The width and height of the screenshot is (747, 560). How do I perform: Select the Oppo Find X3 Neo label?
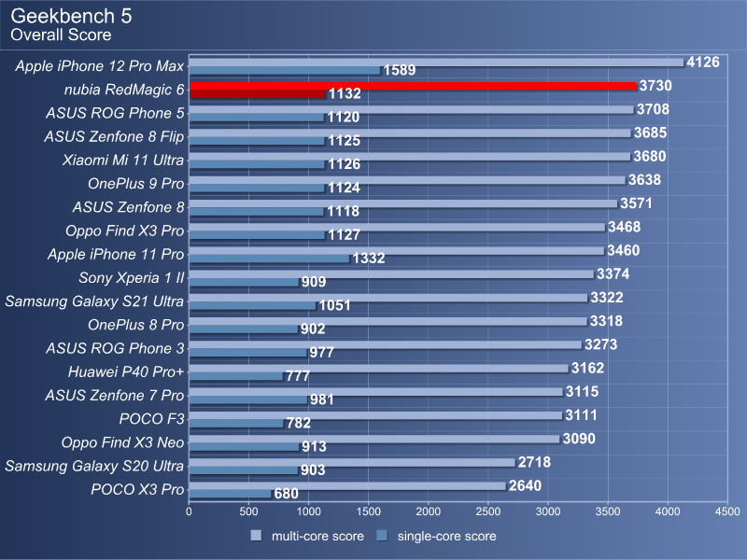(122, 442)
